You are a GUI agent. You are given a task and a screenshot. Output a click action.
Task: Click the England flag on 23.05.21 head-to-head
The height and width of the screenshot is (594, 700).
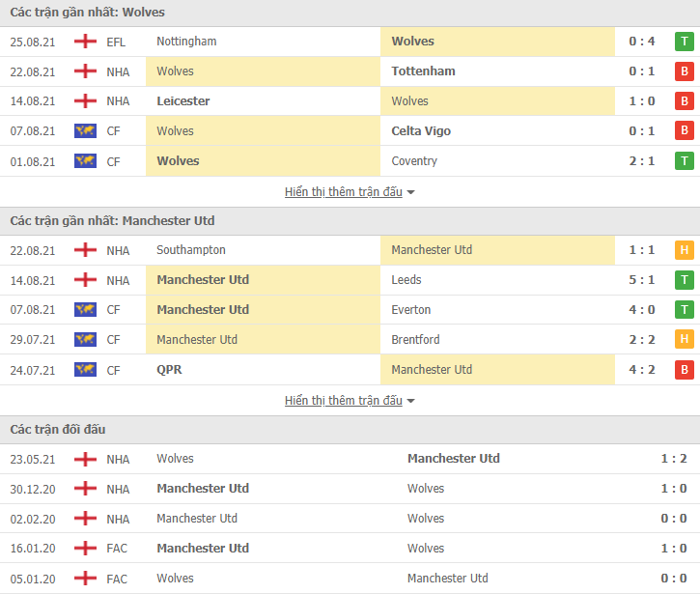(85, 459)
